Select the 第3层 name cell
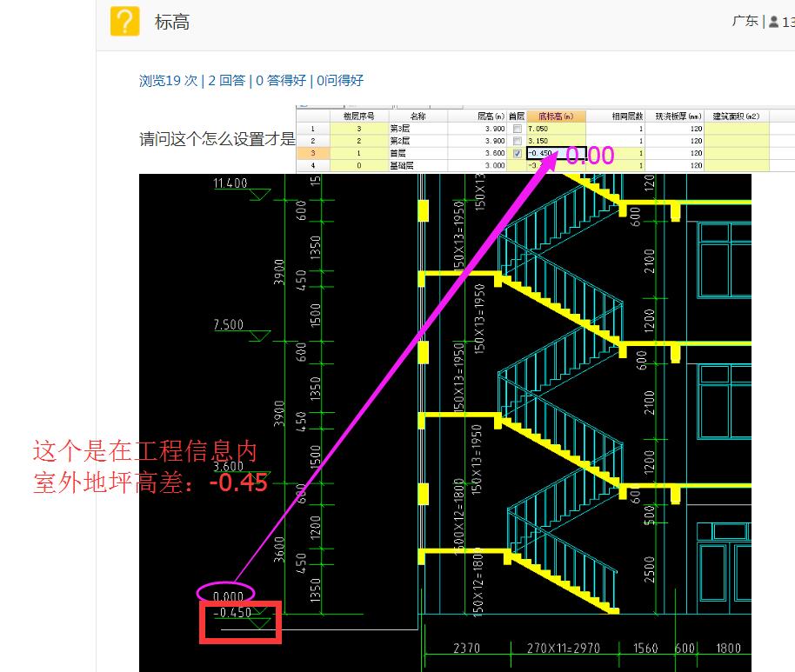 (418, 129)
